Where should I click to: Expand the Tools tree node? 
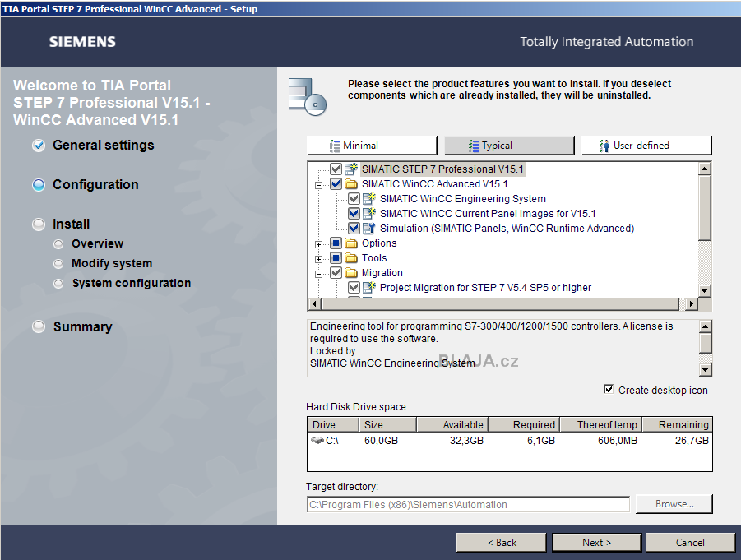(x=320, y=257)
